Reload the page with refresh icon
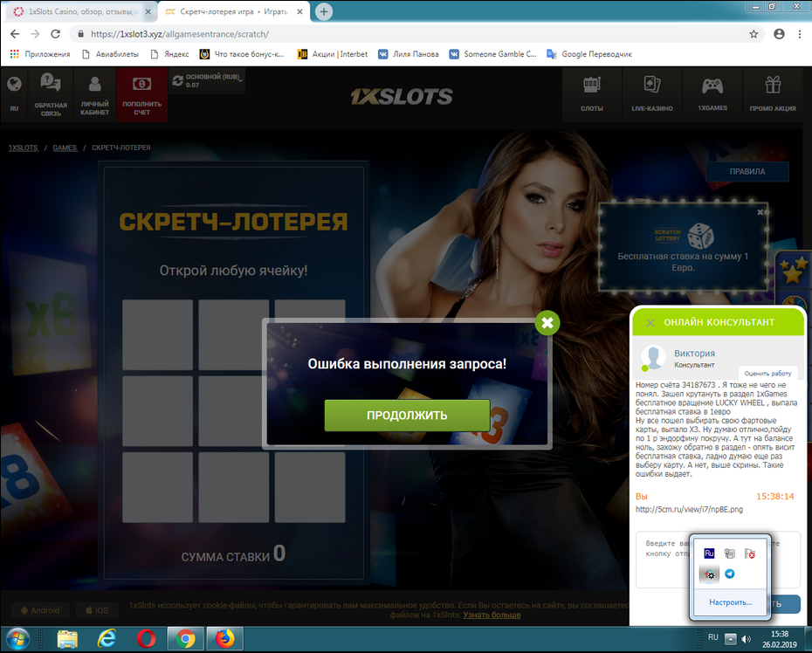812x653 pixels. [x=55, y=34]
